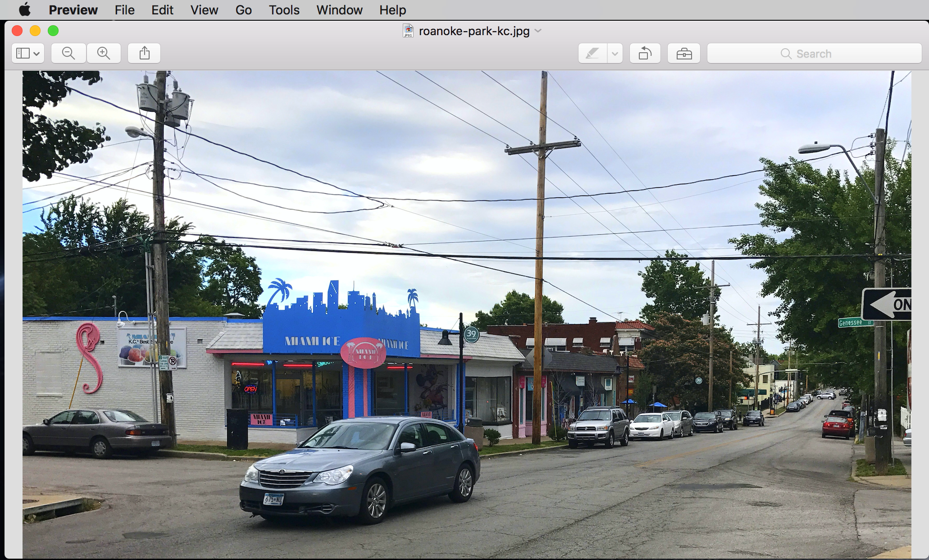Click the Share icon

tap(146, 52)
